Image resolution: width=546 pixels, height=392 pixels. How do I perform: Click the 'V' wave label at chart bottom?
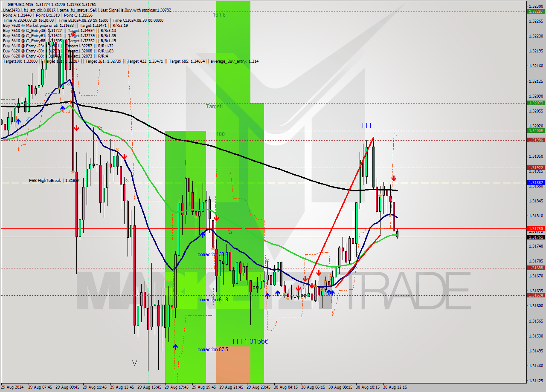point(134,363)
